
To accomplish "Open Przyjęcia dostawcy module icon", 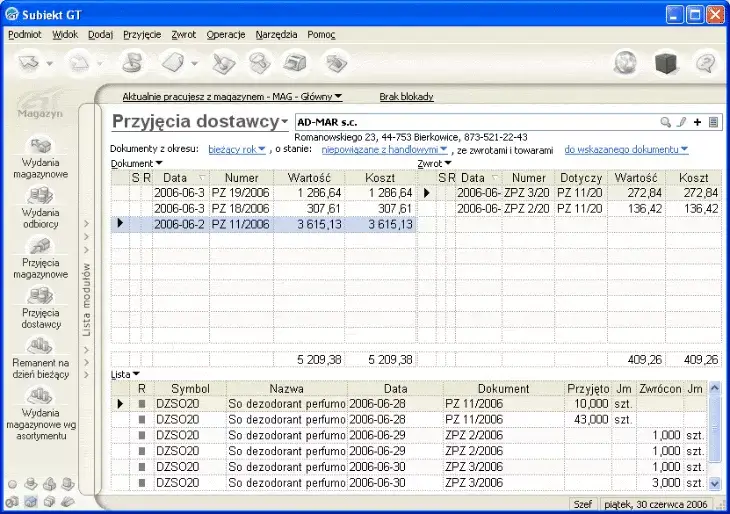I will click(41, 296).
